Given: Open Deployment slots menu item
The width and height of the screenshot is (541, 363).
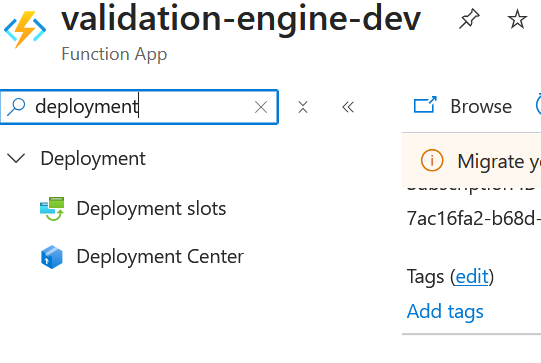Looking at the screenshot, I should [x=151, y=208].
